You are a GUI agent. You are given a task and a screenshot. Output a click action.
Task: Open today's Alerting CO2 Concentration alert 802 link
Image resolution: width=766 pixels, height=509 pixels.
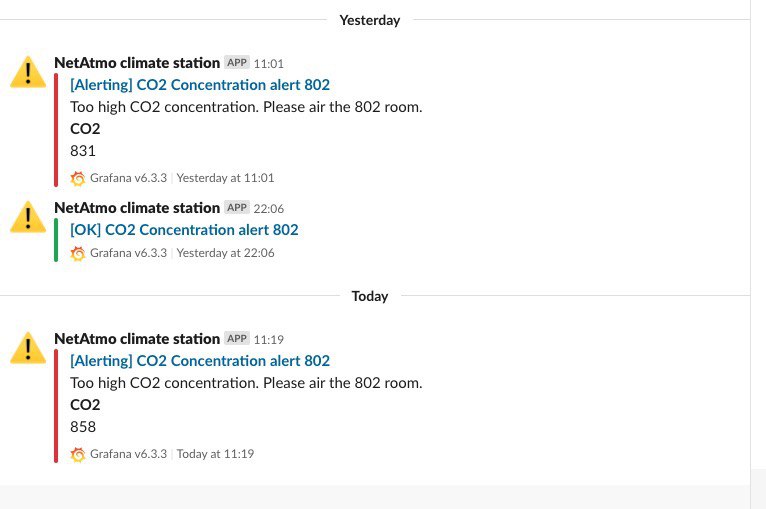200,361
